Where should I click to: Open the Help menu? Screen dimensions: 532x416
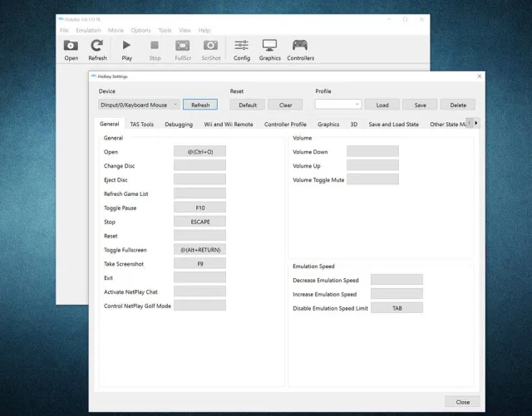pos(204,30)
